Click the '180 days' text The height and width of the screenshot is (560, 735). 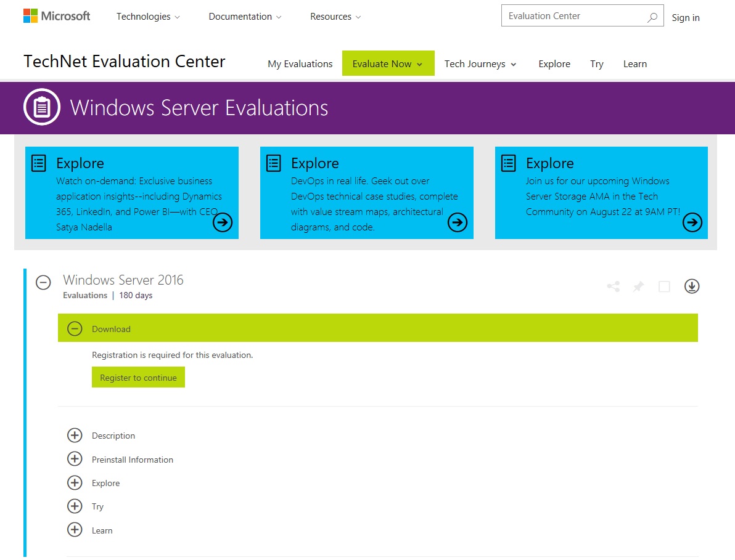click(136, 296)
